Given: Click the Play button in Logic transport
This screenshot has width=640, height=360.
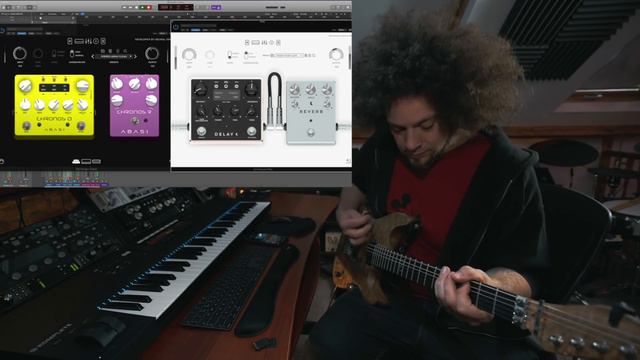Looking at the screenshot, I should coord(142,7).
